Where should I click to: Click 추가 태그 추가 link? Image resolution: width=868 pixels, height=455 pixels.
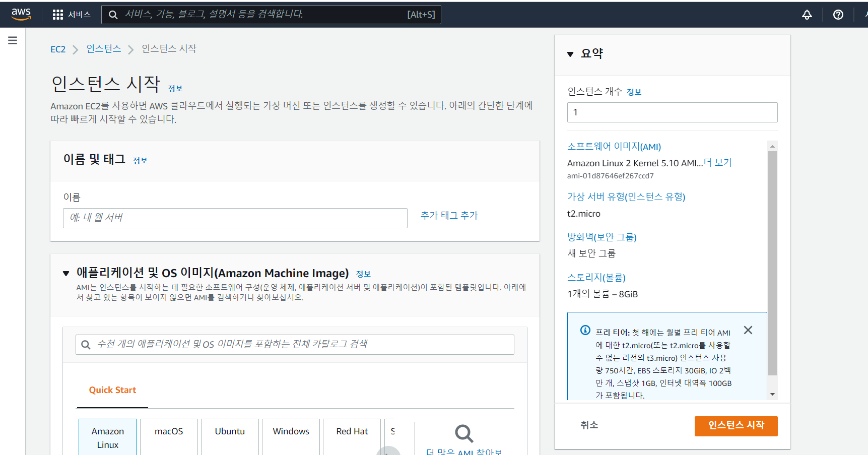click(449, 216)
